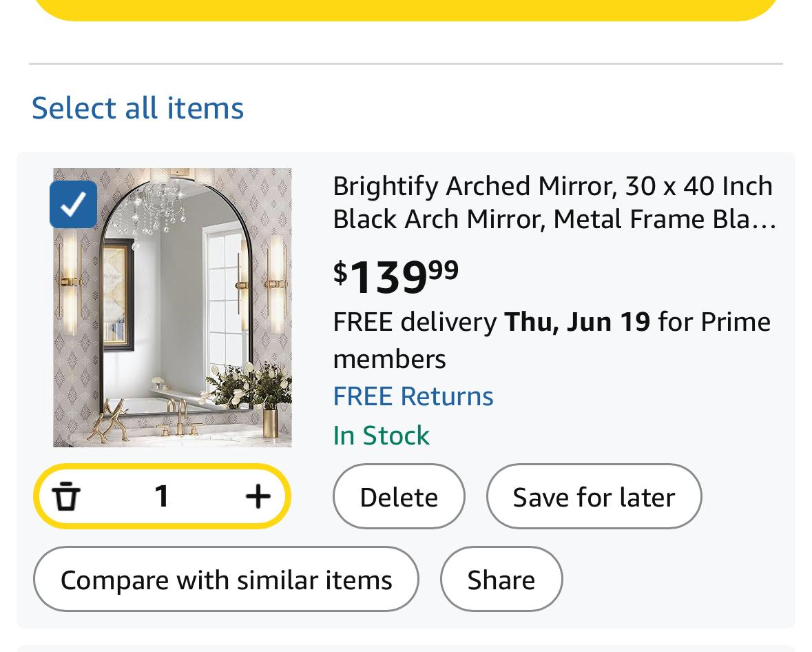Click the FREE Returns link
Viewport: 812px width, 652px height.
[x=413, y=396]
